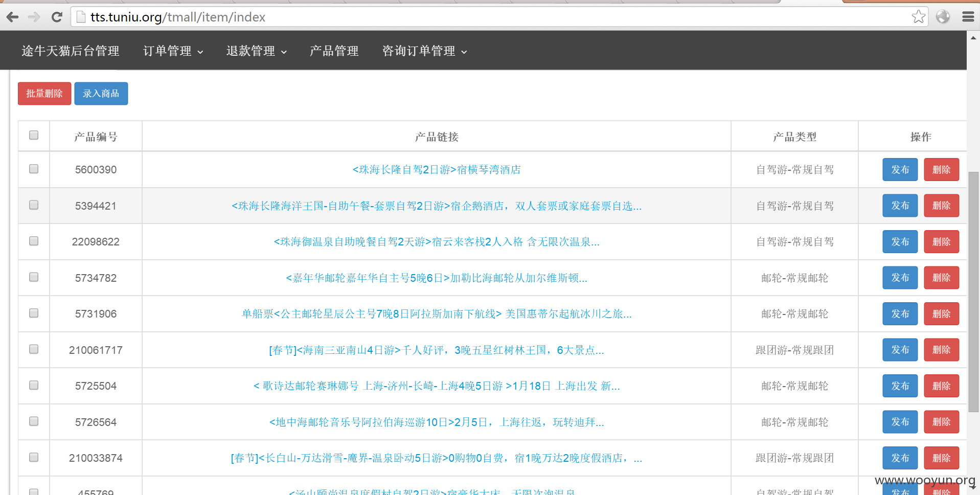Image resolution: width=980 pixels, height=495 pixels.
Task: Click 删除 for product 5725504
Action: pyautogui.click(x=941, y=386)
